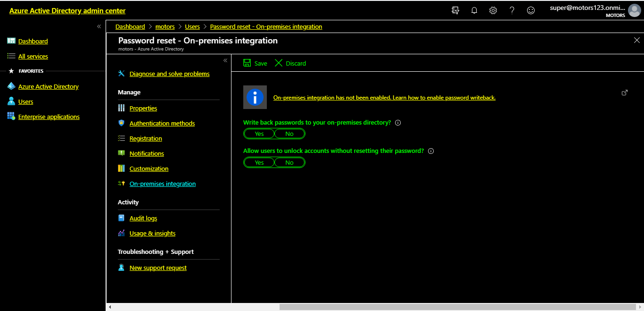Click the Save button label
Image resolution: width=644 pixels, height=311 pixels.
pyautogui.click(x=261, y=63)
